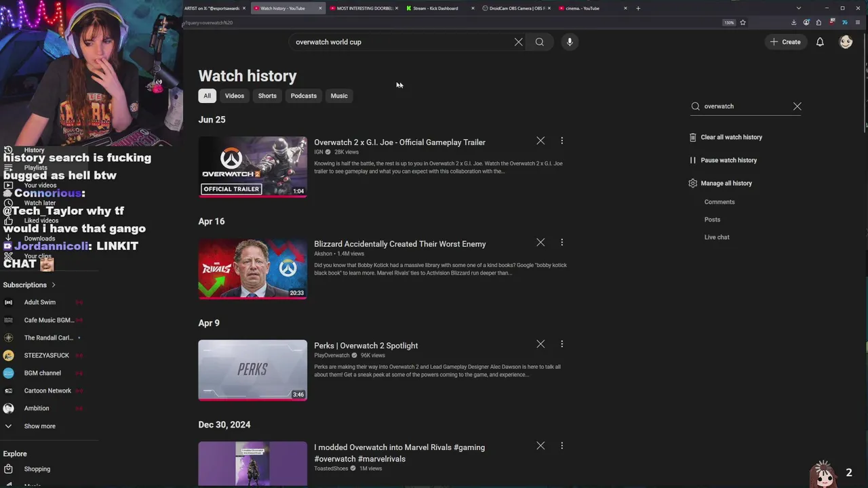
Task: Open Blizzard Accidentally Created Their Worst Enemy title
Action: click(400, 244)
